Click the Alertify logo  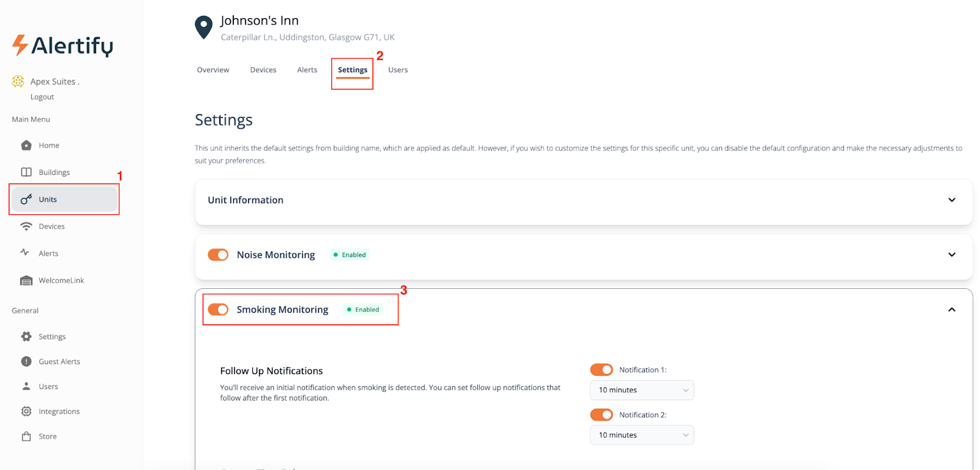62,46
